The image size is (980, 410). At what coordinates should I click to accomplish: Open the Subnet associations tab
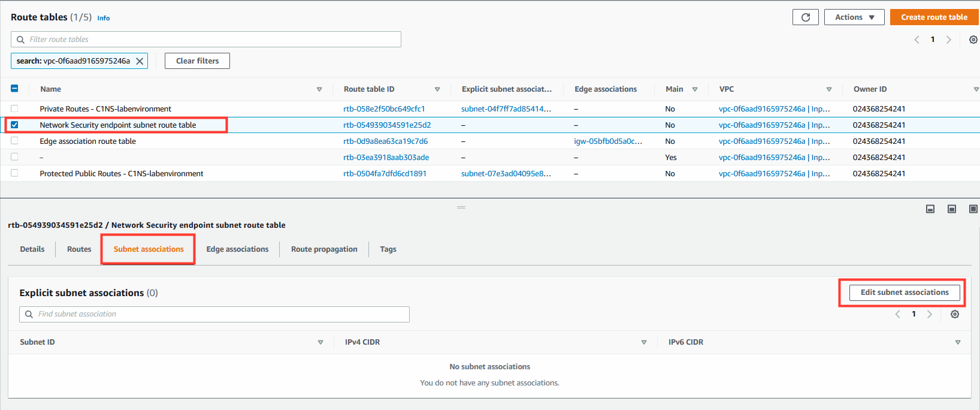[149, 249]
